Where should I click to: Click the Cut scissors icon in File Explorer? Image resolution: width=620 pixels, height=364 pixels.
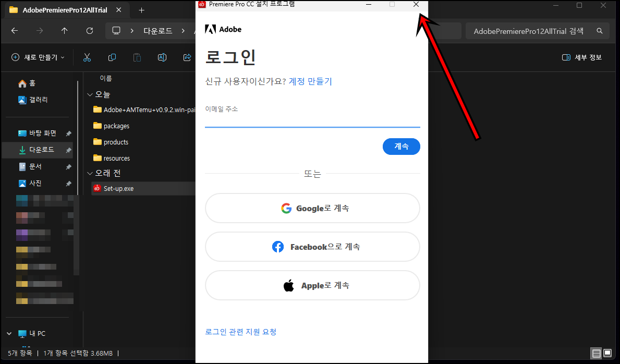[87, 57]
